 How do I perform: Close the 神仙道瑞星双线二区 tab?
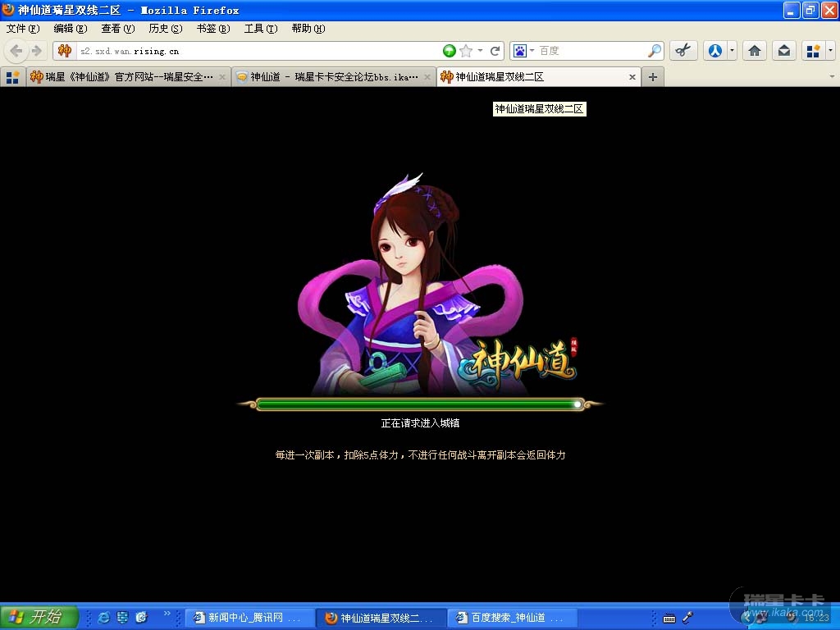pyautogui.click(x=632, y=77)
